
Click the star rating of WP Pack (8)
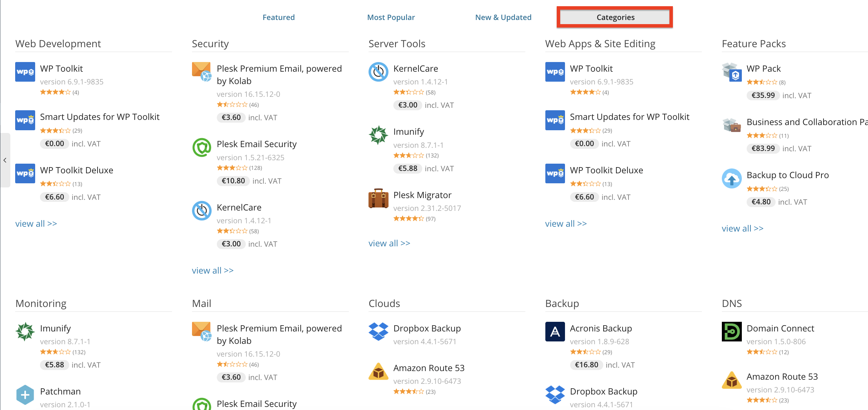pos(762,82)
